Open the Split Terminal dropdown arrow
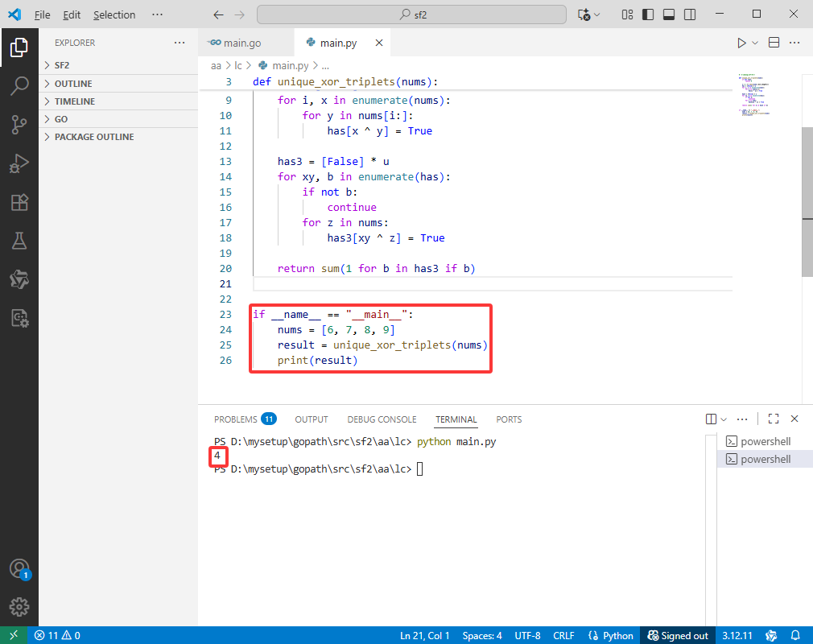Viewport: 813px width, 644px height. (724, 419)
